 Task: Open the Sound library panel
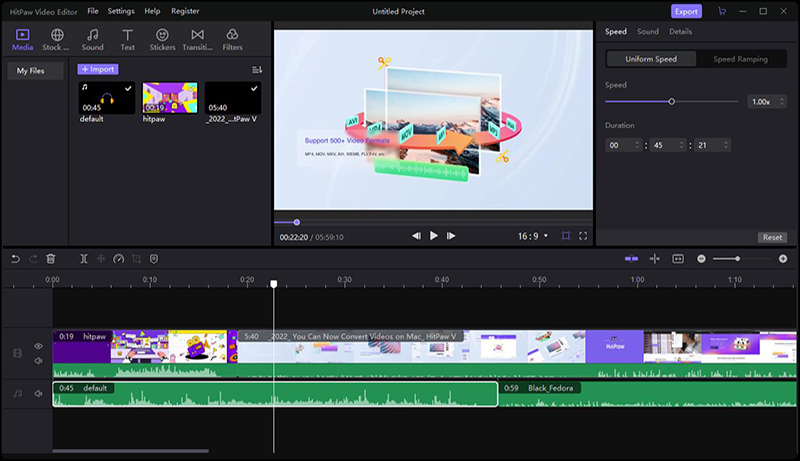[x=92, y=40]
